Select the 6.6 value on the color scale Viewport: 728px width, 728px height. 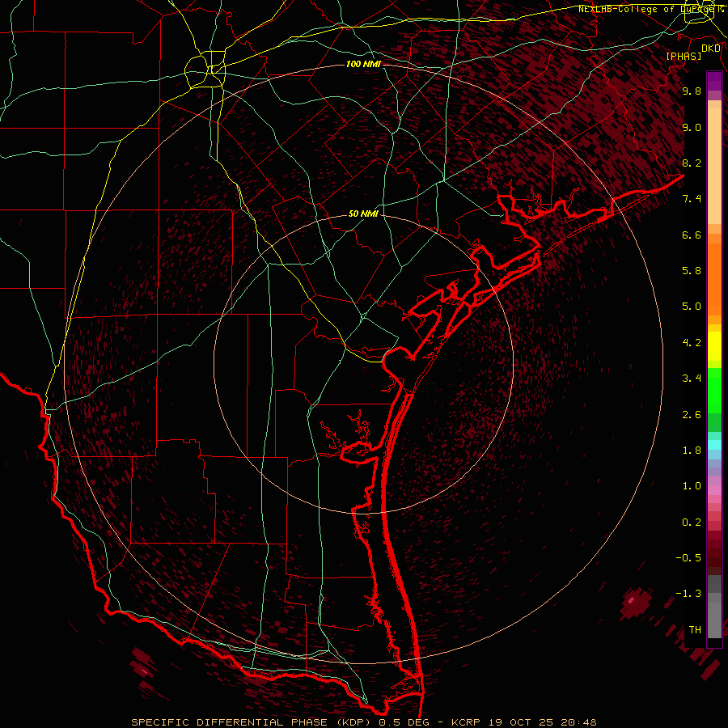(692, 235)
